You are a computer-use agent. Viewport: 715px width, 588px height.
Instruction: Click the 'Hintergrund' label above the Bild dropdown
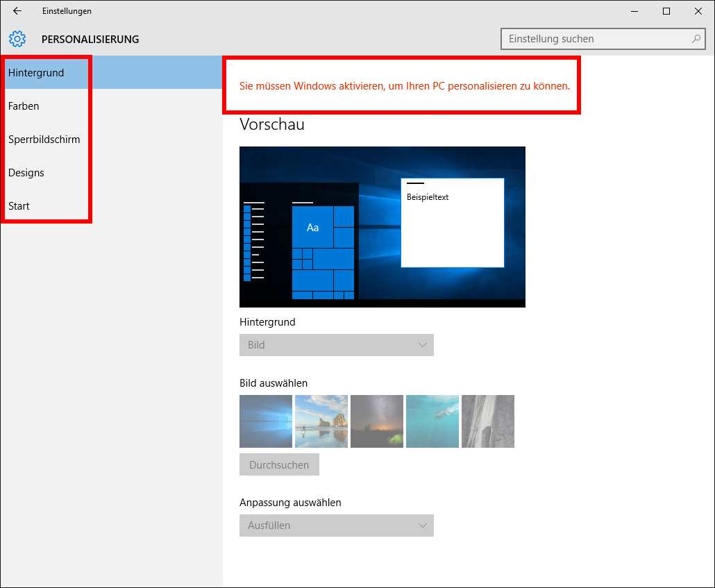click(x=267, y=322)
